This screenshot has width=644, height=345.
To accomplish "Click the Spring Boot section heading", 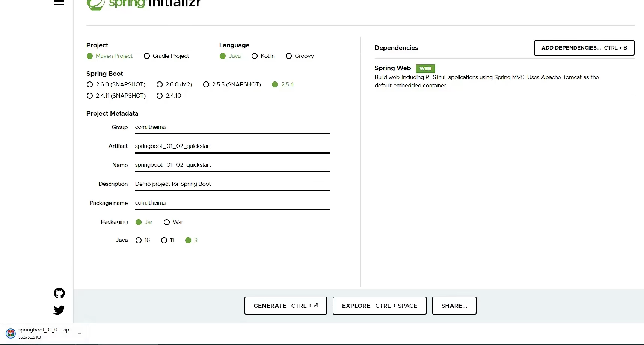I will [105, 74].
